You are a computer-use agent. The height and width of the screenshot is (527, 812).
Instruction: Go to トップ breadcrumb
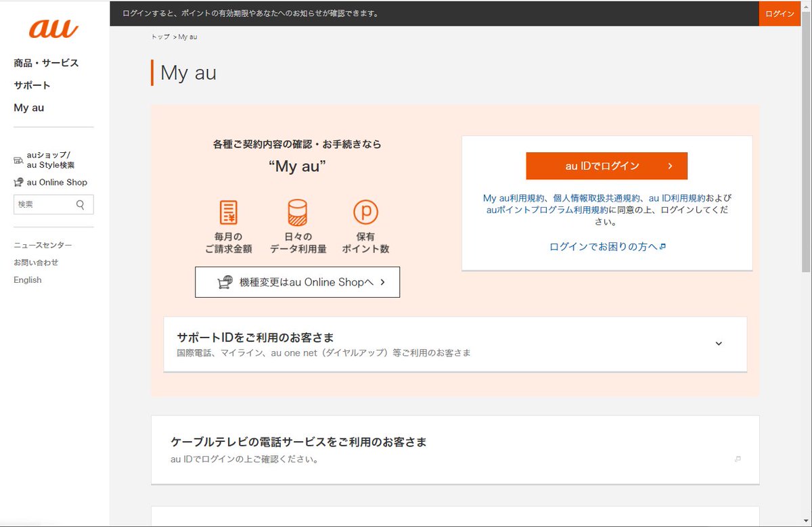tap(160, 37)
